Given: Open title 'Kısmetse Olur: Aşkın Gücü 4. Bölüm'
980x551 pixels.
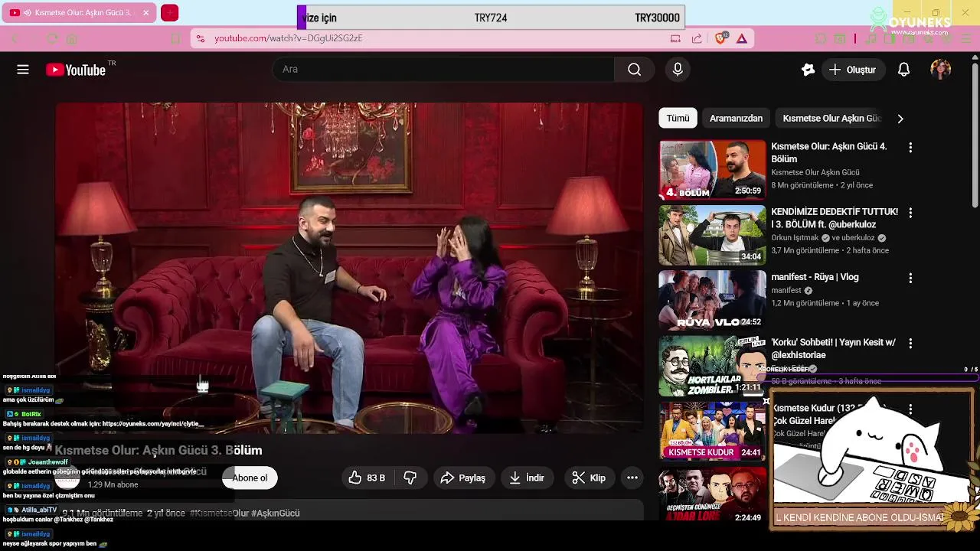Looking at the screenshot, I should pyautogui.click(x=829, y=152).
